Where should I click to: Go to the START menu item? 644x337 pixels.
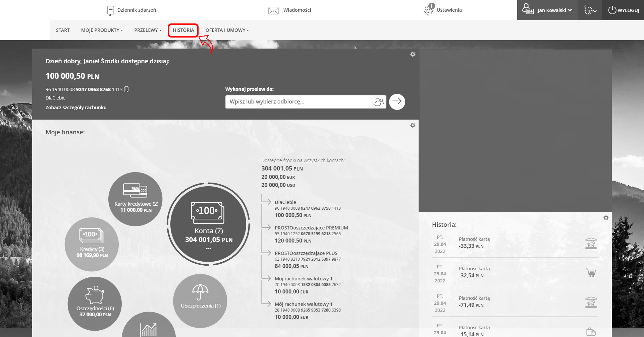[x=63, y=30]
